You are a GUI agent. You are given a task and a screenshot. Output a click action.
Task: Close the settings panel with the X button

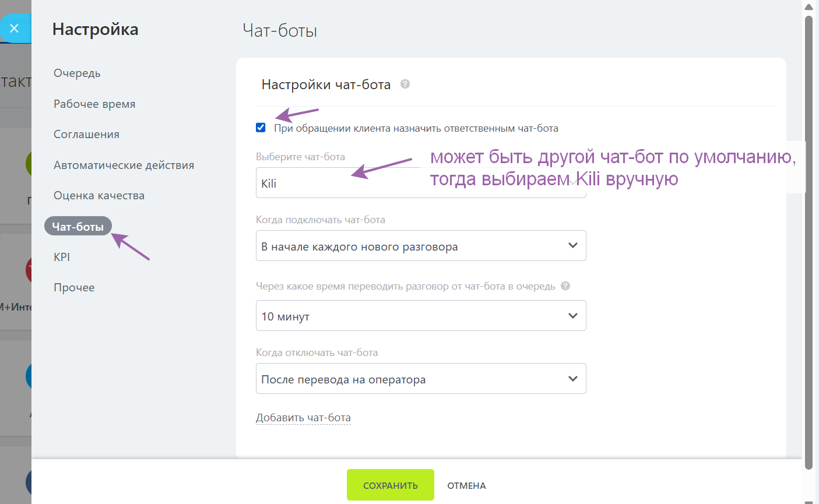(x=15, y=28)
